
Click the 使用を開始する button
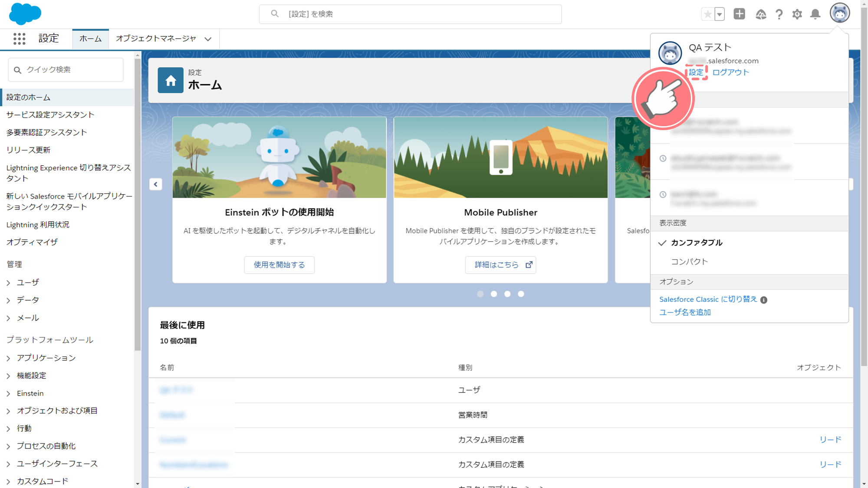(x=279, y=265)
